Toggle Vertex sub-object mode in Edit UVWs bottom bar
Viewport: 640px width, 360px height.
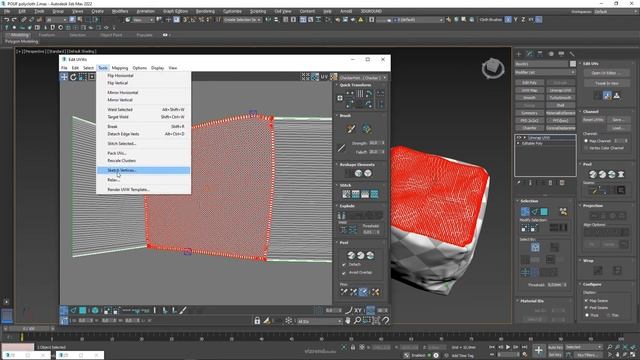pos(64,311)
